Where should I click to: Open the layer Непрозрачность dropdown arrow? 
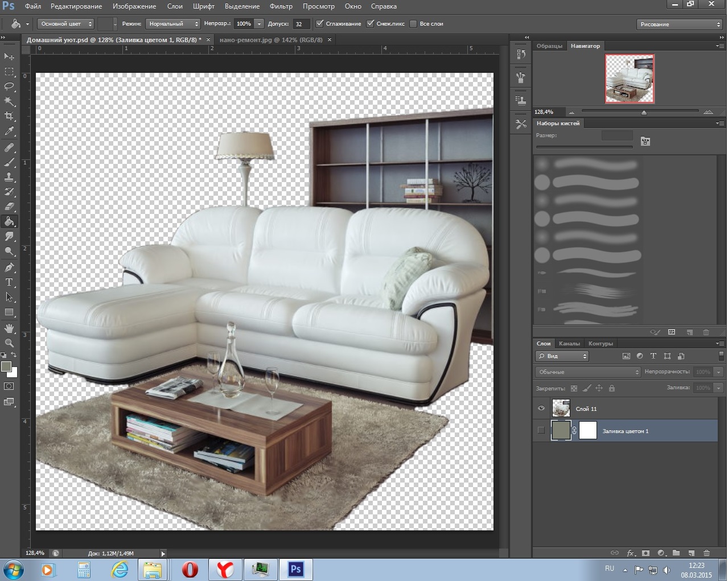click(719, 372)
